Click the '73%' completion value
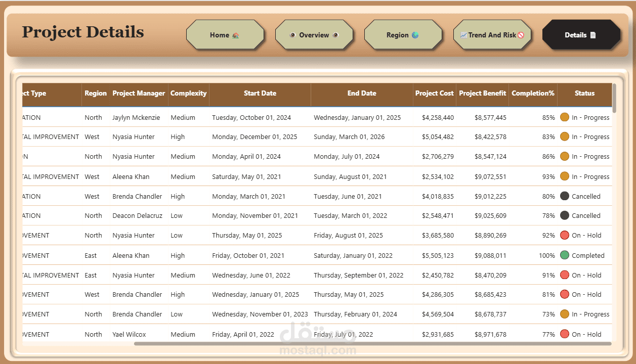This screenshot has width=636, height=364. point(548,314)
